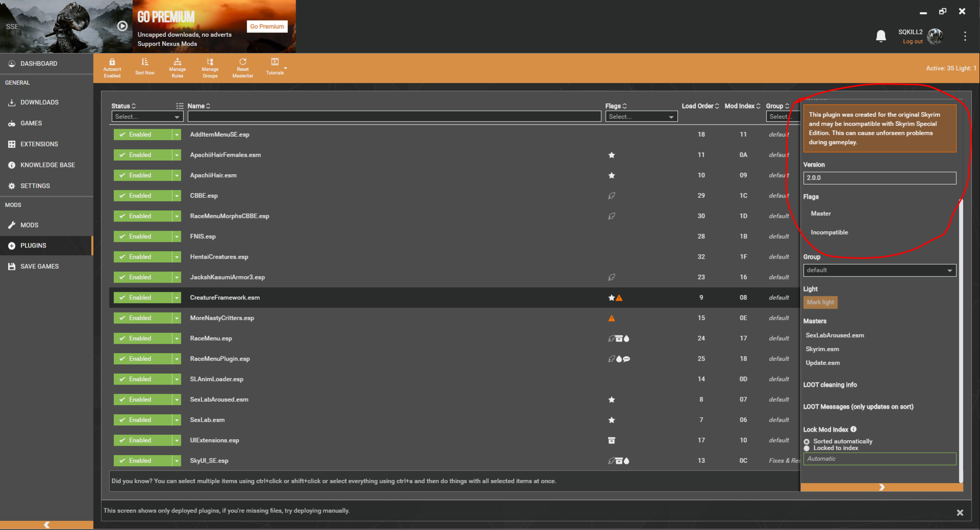Select Sorted automatically radio button
980x530 pixels.
806,442
